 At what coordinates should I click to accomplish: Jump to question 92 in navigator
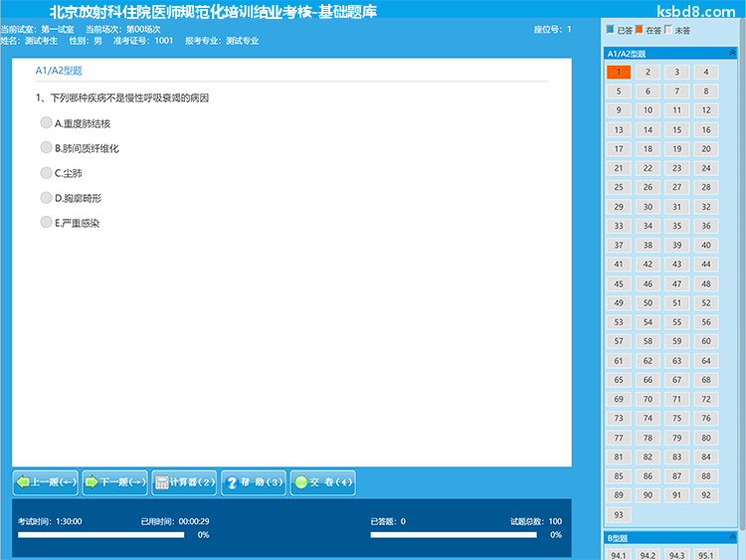pyautogui.click(x=706, y=495)
